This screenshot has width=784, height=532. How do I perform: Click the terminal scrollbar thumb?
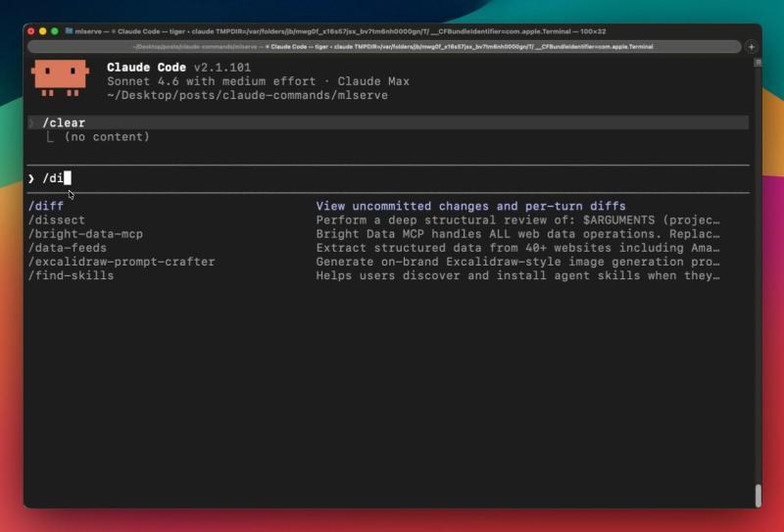(757, 496)
